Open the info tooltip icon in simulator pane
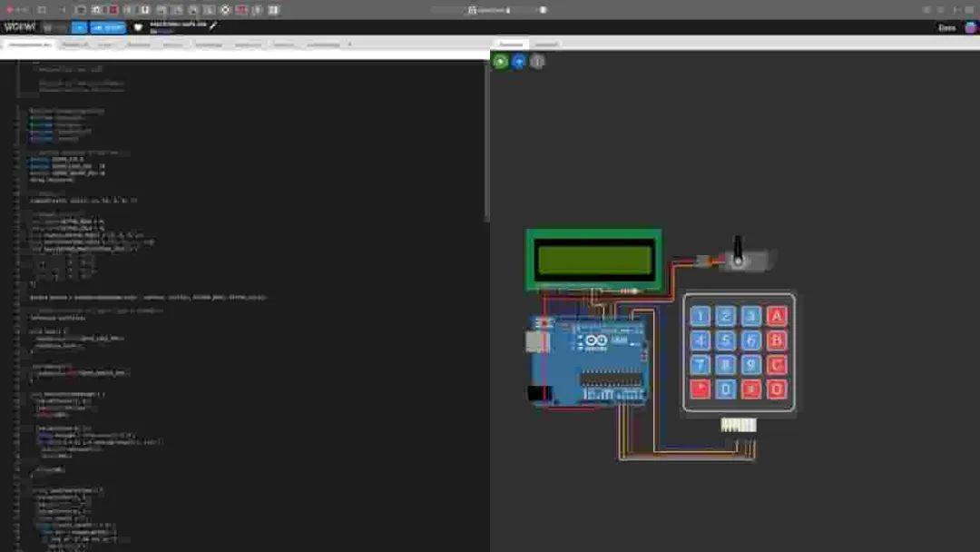The height and width of the screenshot is (552, 980). 536,61
